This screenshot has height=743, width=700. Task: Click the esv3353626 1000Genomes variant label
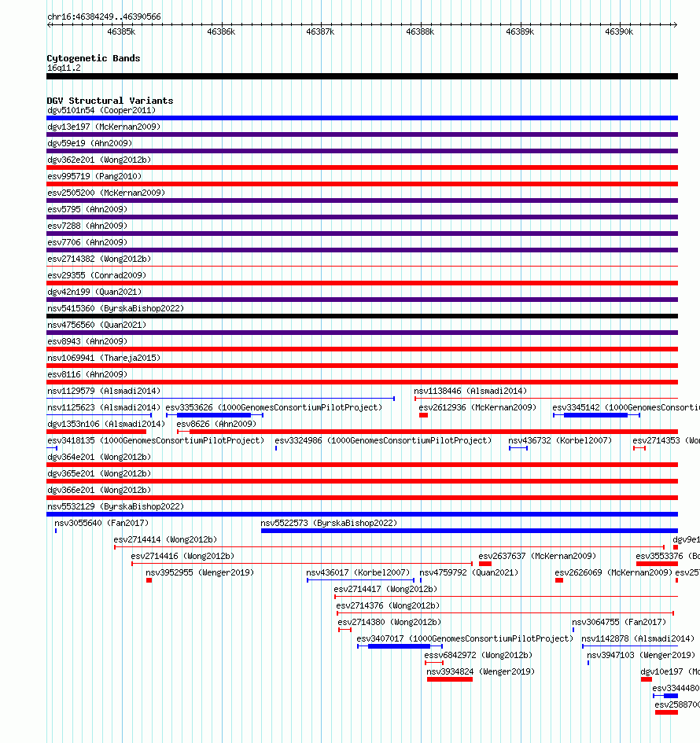[274, 407]
